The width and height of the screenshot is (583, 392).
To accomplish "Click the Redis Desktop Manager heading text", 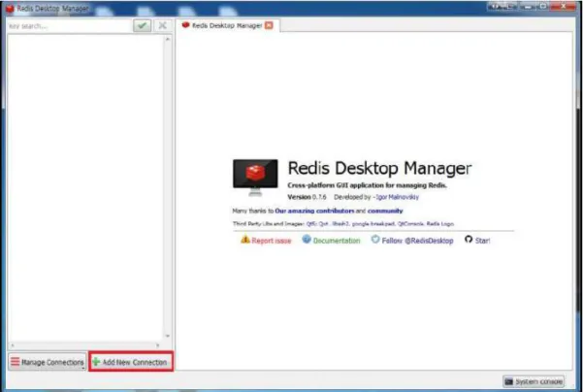I will [379, 168].
